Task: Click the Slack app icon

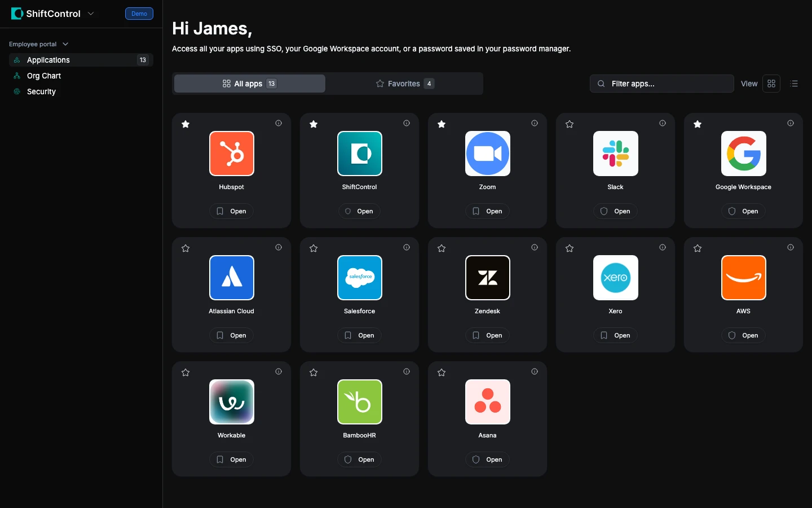Action: (x=616, y=154)
